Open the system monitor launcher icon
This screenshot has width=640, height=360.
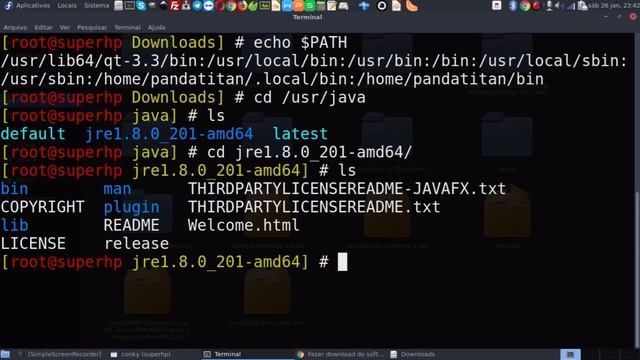click(264, 6)
